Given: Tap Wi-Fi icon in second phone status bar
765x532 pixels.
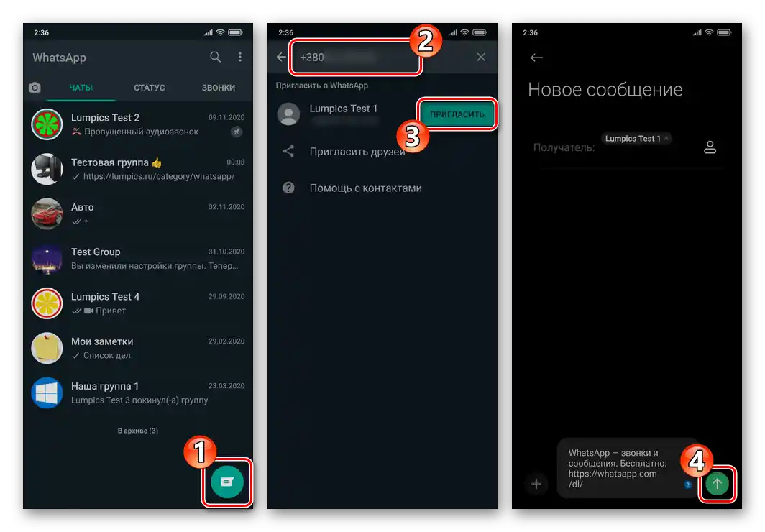Looking at the screenshot, I should tap(464, 32).
